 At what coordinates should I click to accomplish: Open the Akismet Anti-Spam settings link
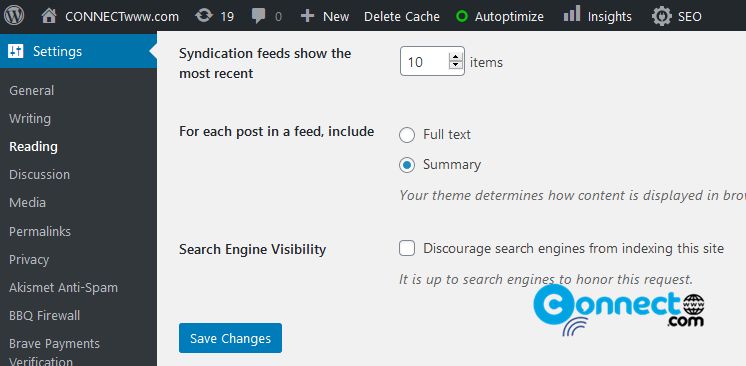[63, 288]
